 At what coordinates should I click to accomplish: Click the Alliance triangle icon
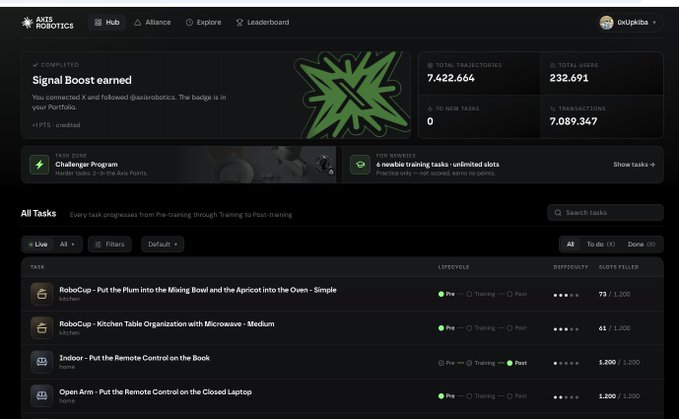pyautogui.click(x=137, y=23)
